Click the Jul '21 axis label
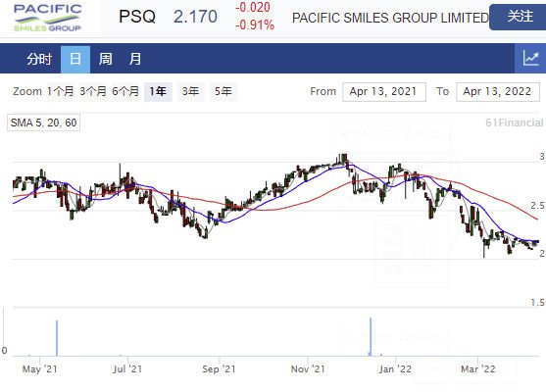This screenshot has width=546, height=392. tap(127, 369)
